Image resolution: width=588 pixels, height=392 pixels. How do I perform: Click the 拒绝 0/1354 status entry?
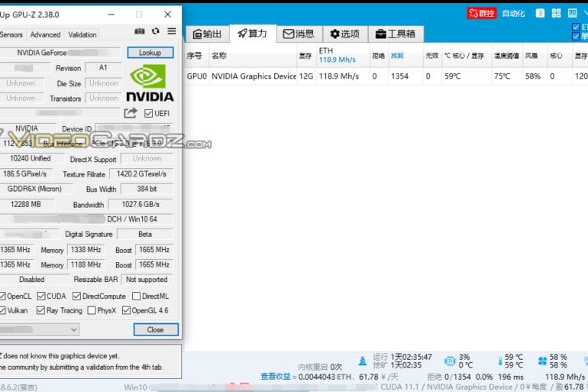[x=449, y=377]
